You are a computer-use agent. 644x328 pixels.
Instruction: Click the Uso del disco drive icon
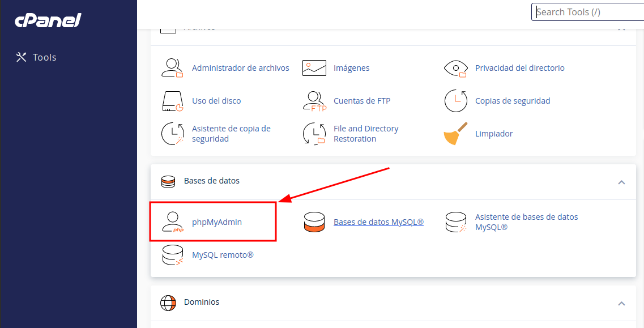(173, 101)
